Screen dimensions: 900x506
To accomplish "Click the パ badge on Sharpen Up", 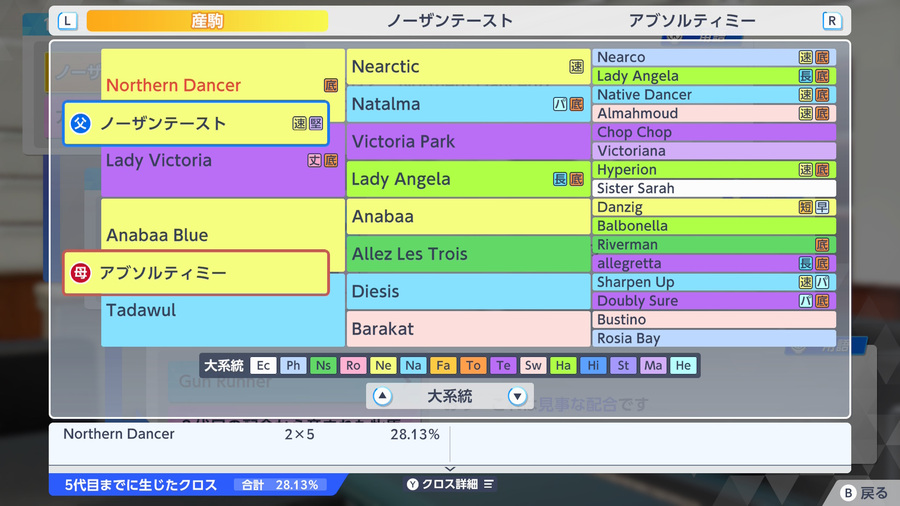I will 822,282.
